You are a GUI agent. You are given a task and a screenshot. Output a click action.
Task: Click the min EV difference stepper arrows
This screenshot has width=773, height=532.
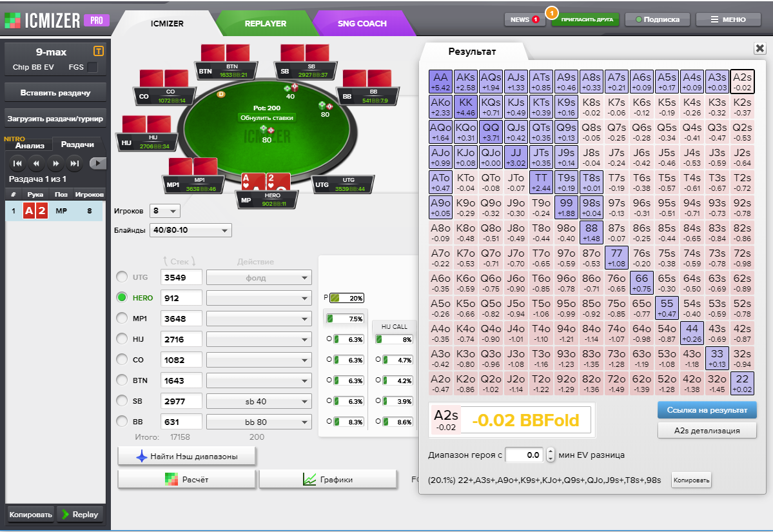(x=550, y=455)
